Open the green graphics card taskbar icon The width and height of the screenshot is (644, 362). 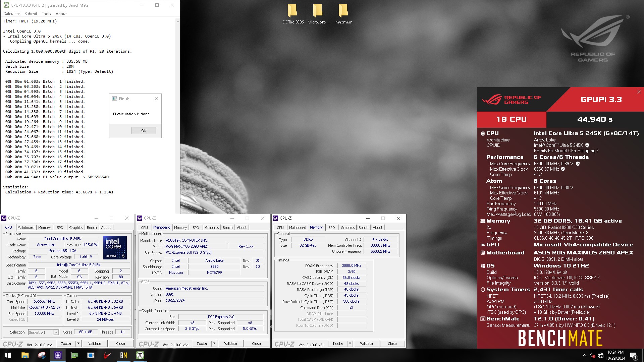(x=74, y=355)
